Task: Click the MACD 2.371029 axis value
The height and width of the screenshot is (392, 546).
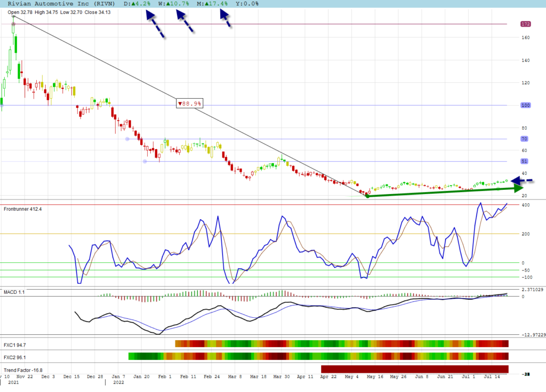Action: [x=533, y=290]
